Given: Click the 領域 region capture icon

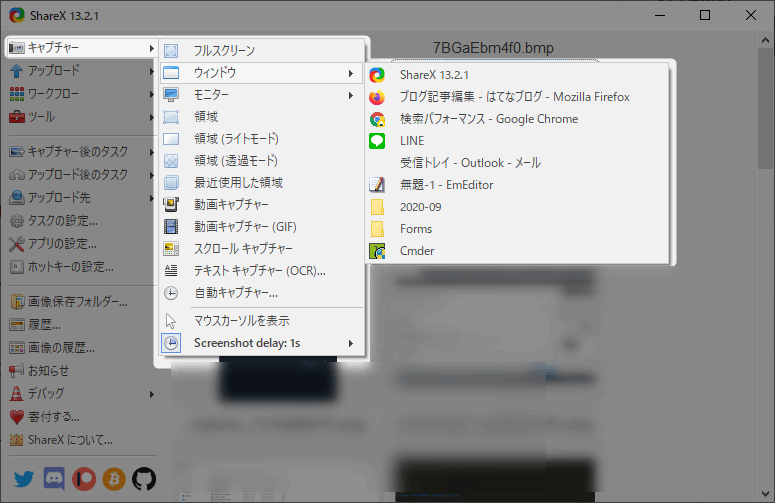Looking at the screenshot, I should [171, 117].
